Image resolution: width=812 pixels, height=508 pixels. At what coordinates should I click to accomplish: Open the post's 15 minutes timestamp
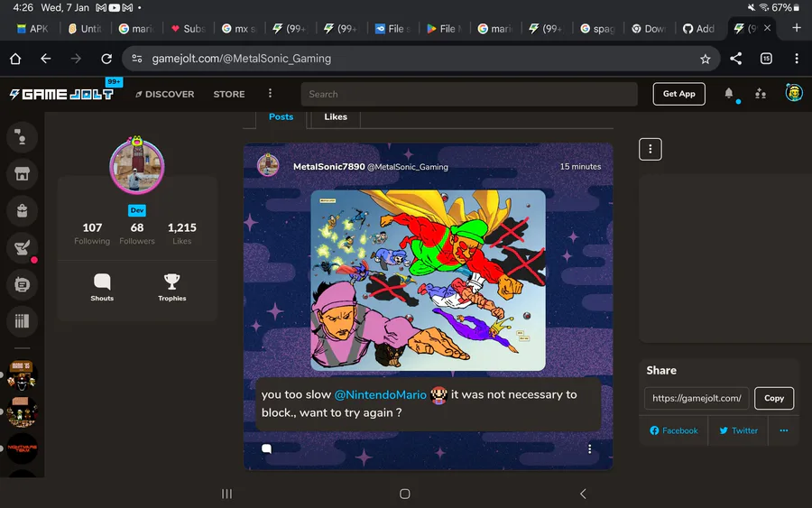click(580, 166)
